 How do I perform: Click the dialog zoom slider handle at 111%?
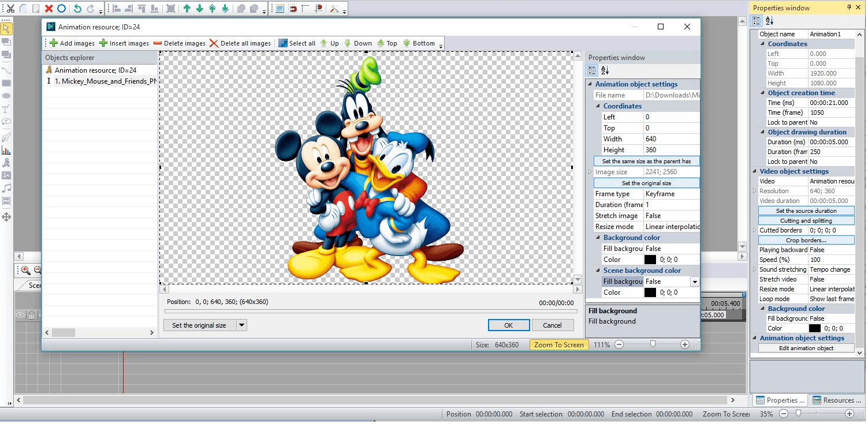click(653, 344)
